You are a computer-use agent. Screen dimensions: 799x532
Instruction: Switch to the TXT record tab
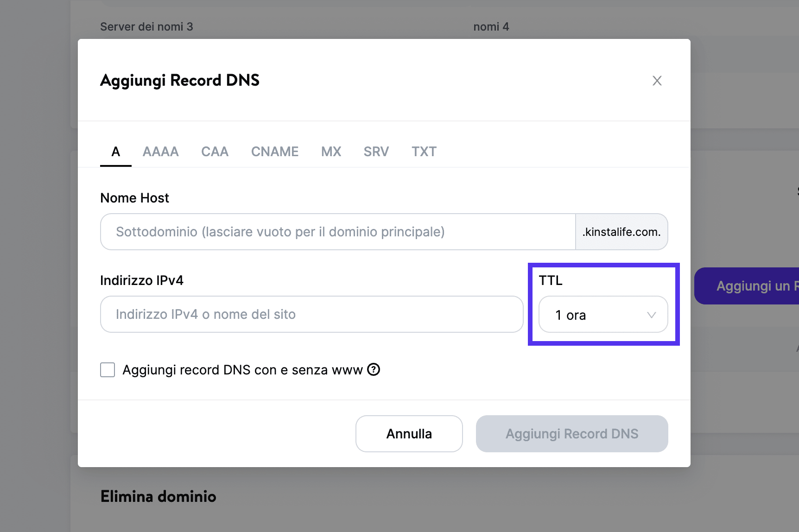tap(423, 152)
